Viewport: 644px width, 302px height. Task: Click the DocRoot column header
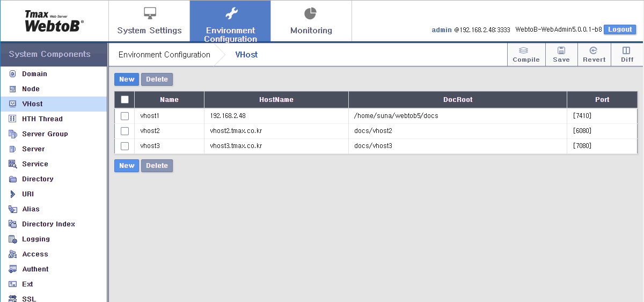[458, 100]
